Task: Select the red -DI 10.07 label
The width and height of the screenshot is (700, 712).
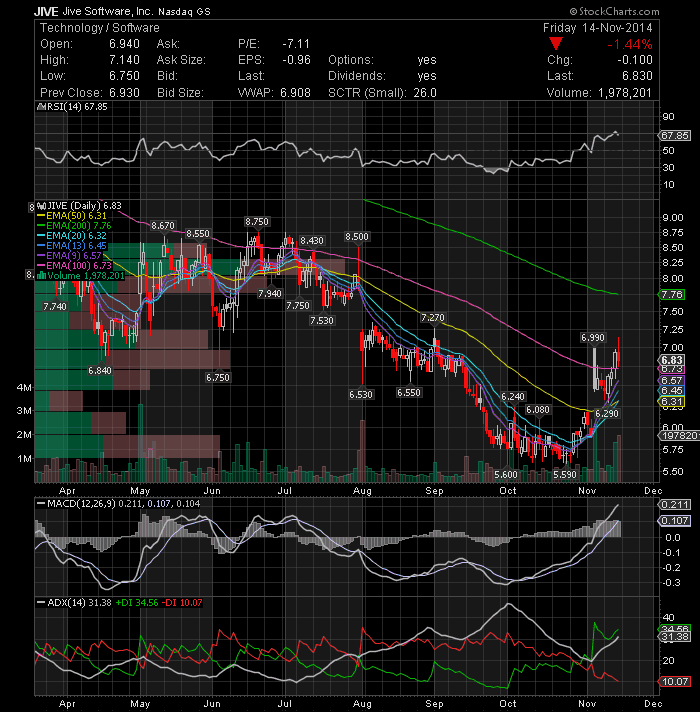Action: [x=182, y=603]
